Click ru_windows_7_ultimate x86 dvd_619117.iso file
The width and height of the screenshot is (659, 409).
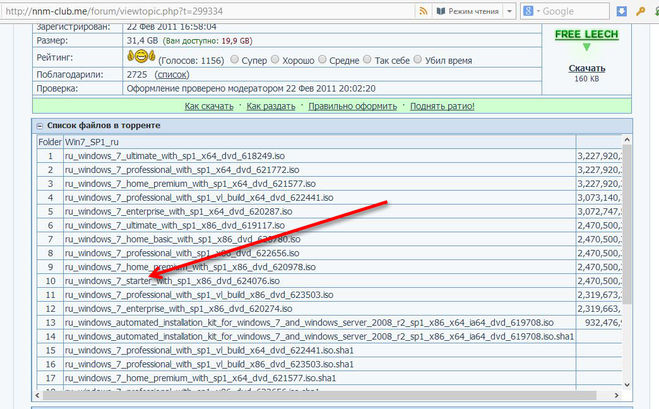[x=174, y=225]
